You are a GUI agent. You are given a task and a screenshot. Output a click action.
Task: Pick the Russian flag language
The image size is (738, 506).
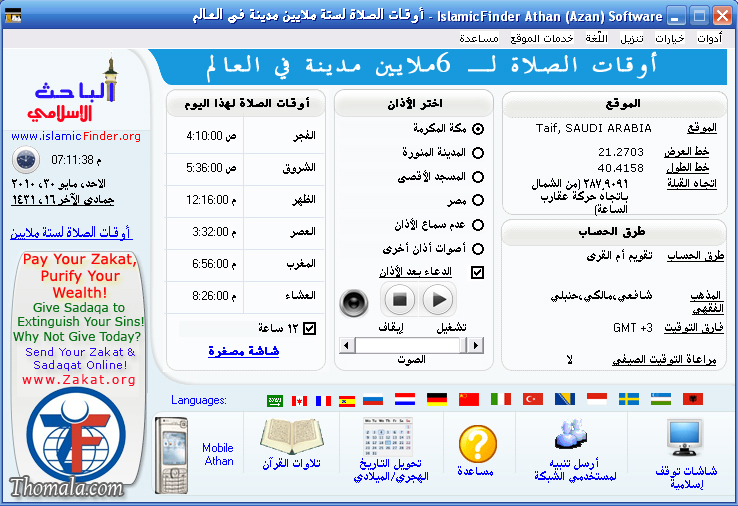[373, 400]
